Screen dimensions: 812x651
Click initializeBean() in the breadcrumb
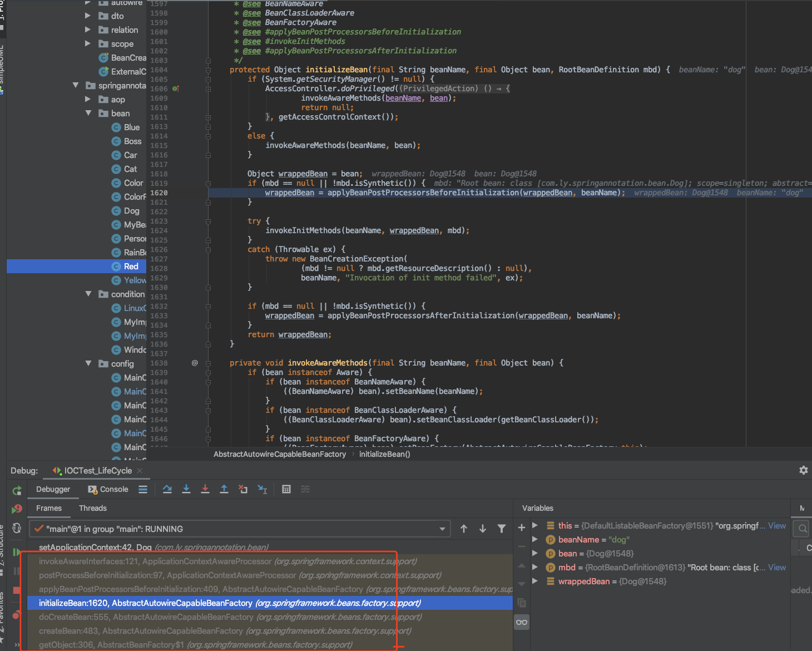click(385, 454)
